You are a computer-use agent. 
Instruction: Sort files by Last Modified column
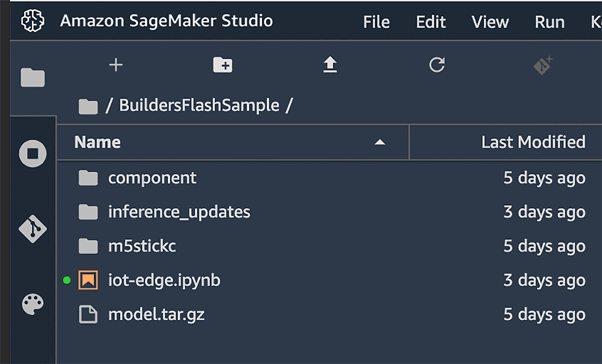click(x=533, y=143)
